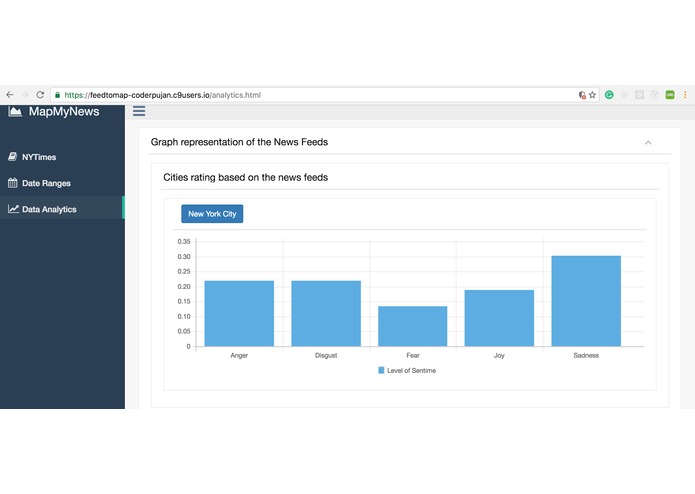Screen dimensions: 695x494
Task: Click the Fear bar in the chart
Action: 413,326
